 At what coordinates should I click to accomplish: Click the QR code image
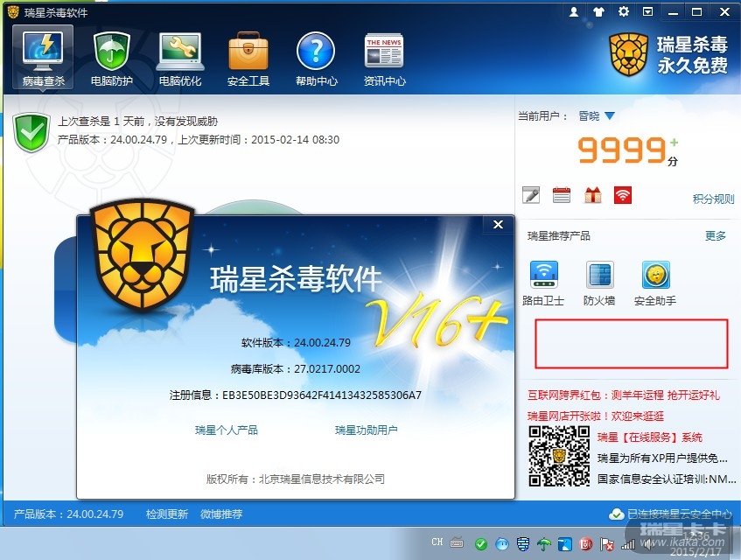click(559, 456)
